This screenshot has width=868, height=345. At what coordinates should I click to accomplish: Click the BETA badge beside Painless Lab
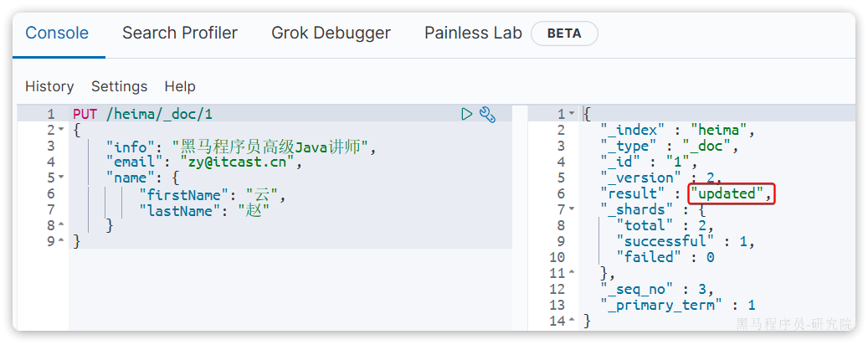(x=563, y=34)
